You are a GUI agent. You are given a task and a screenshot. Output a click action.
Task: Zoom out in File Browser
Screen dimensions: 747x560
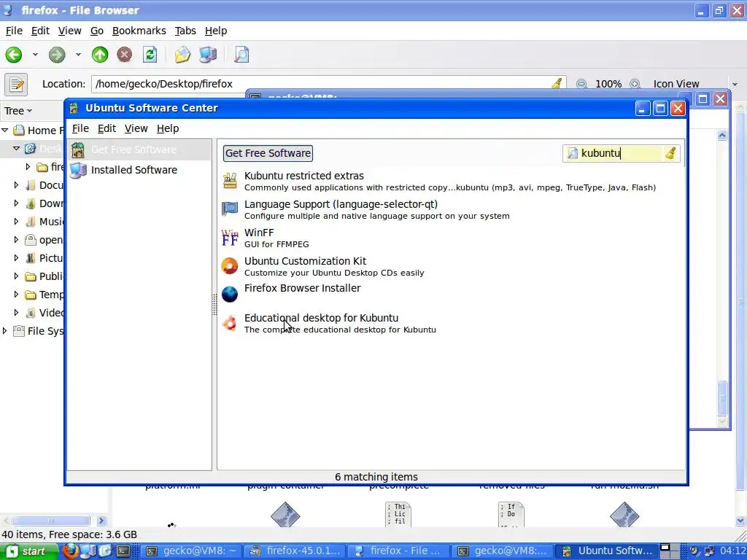coord(581,85)
